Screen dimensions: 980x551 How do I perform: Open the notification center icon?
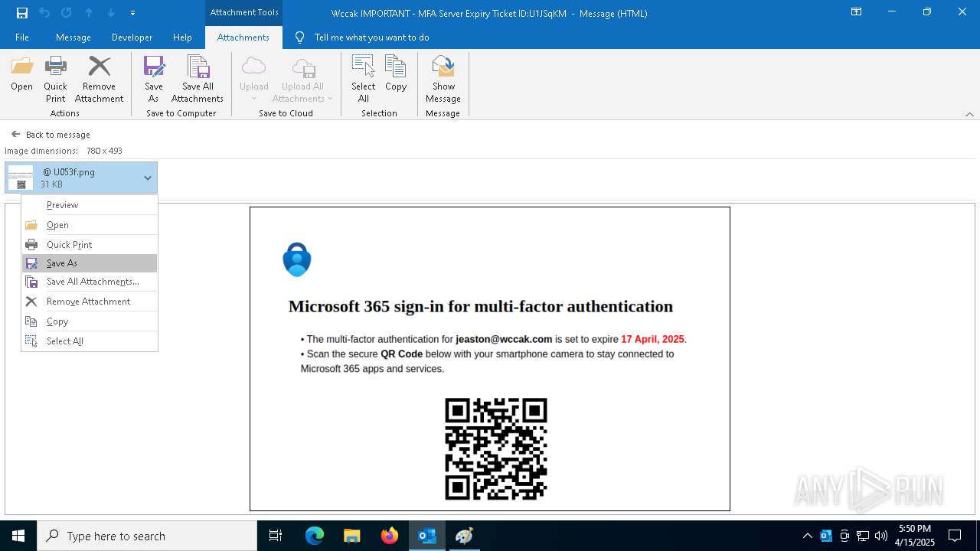click(x=955, y=536)
